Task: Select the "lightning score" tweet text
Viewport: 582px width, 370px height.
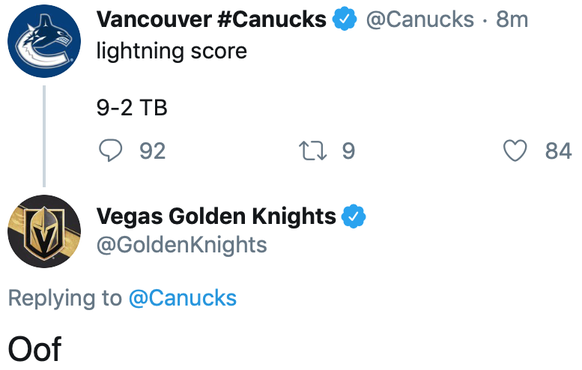Action: [171, 51]
